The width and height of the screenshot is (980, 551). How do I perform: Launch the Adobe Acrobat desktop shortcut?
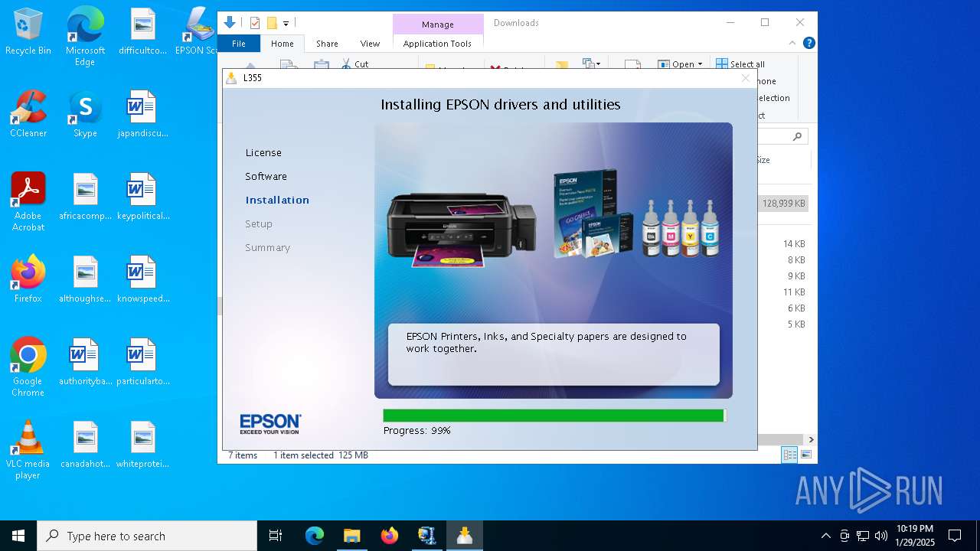tap(28, 202)
